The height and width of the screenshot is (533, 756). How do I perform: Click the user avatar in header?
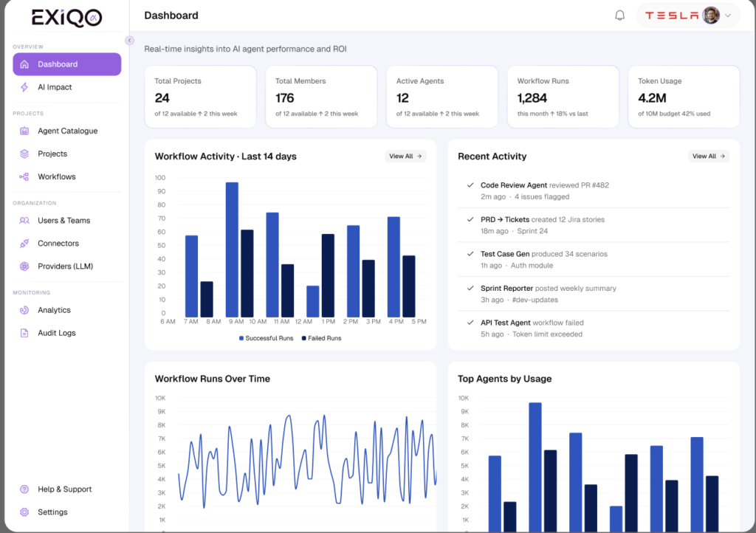click(x=711, y=16)
